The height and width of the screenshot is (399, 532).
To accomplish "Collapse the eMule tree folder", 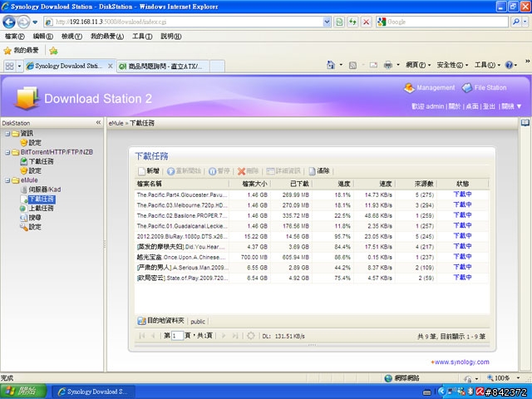I will [7, 180].
